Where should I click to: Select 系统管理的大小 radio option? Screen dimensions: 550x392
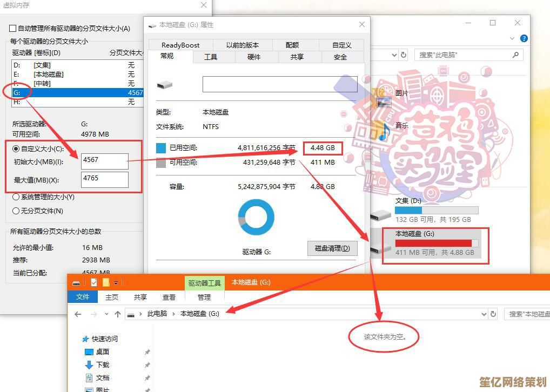pos(16,197)
